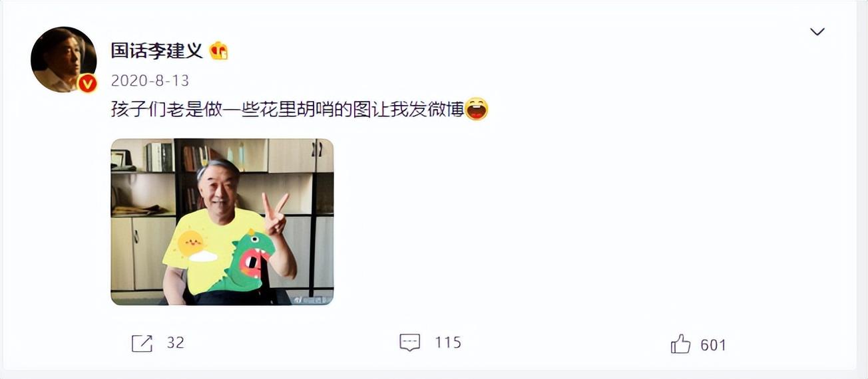
Task: Like the post with thumbs-up icon
Action: 680,344
